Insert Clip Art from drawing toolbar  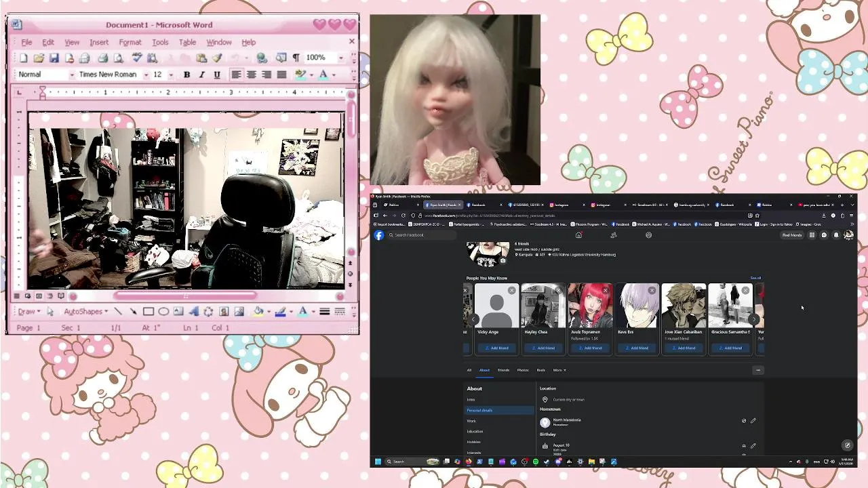pyautogui.click(x=224, y=312)
